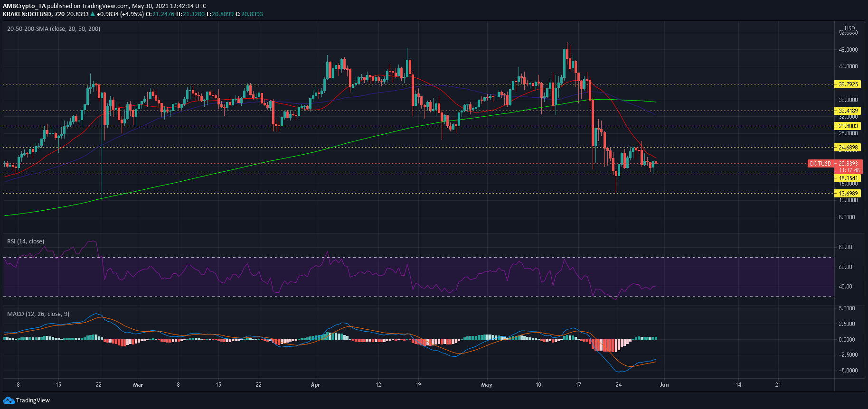Click the RSI (14, close) legend
This screenshot has height=409, width=868.
[x=26, y=242]
